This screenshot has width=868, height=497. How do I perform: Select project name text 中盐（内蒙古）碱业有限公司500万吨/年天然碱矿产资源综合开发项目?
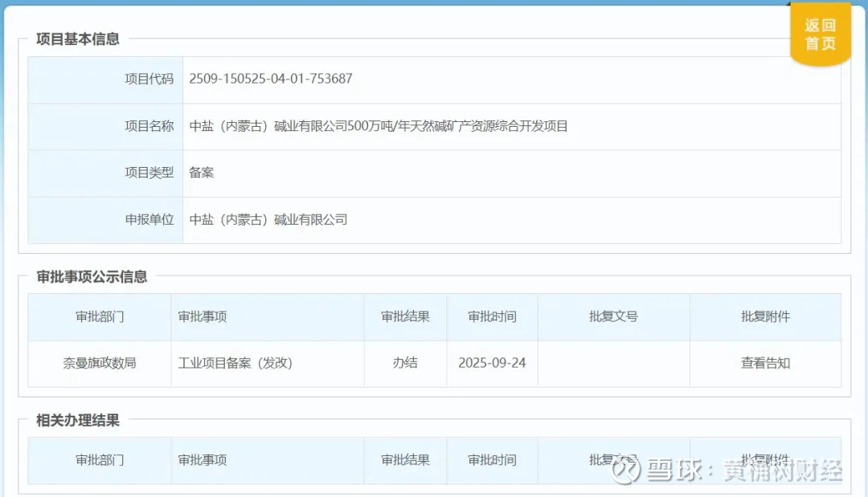tap(379, 127)
